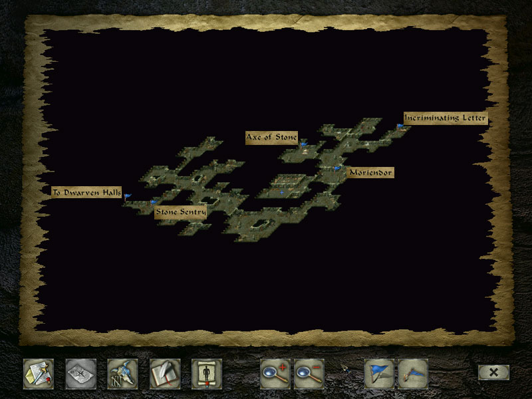Viewport: 532px width, 399px height.
Task: Select the "To Dwarven Halls" map label
Action: 86,192
